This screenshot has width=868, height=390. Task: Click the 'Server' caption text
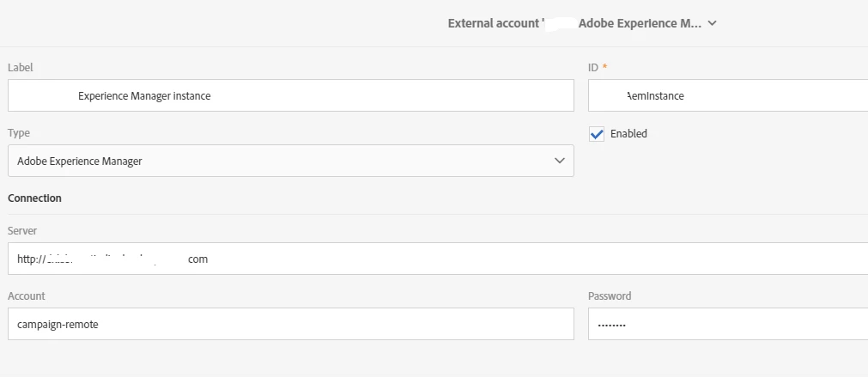[22, 231]
